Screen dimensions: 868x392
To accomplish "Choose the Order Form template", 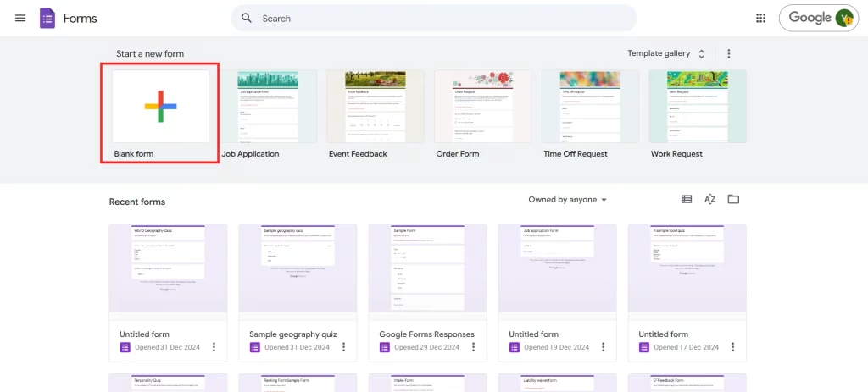I will [482, 106].
